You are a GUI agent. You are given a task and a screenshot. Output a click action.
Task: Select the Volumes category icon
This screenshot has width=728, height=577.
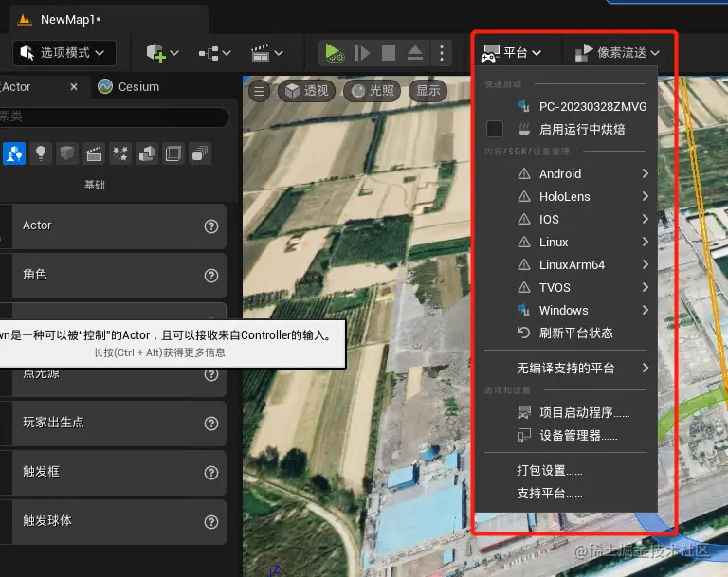tap(173, 153)
